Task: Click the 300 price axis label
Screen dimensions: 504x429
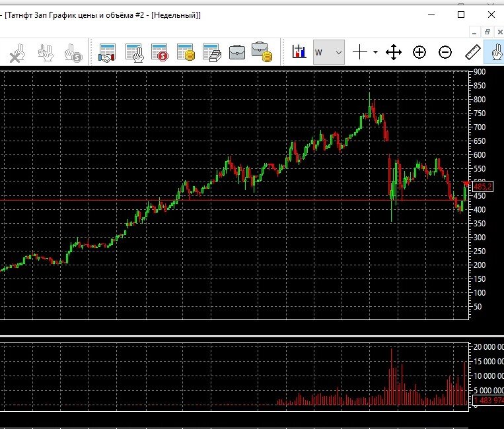Action: [x=480, y=238]
